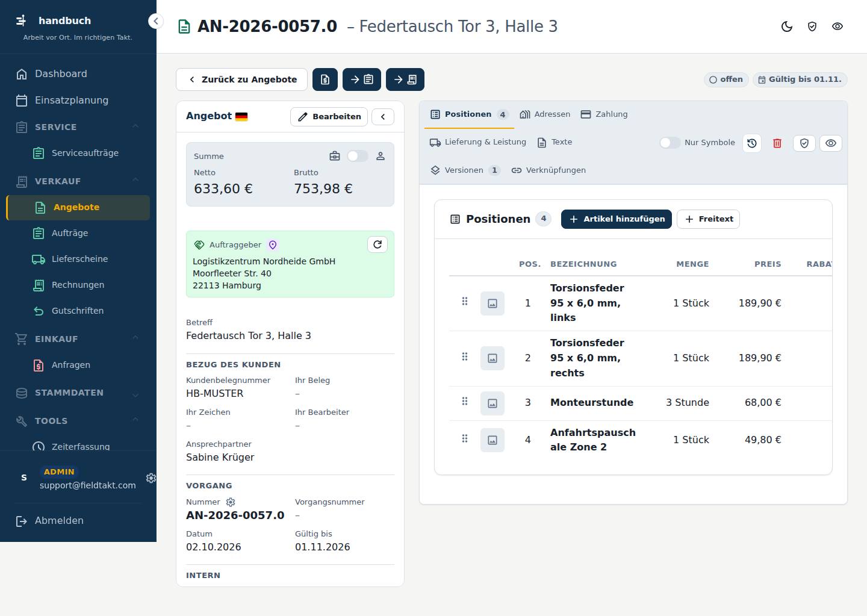Open Lieferscheine in the sidebar

[78, 259]
